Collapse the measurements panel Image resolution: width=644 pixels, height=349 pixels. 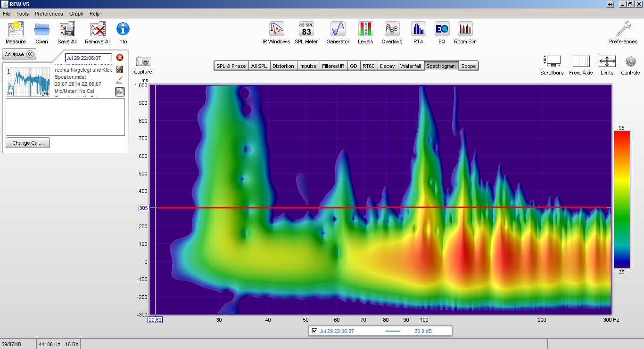tap(19, 54)
